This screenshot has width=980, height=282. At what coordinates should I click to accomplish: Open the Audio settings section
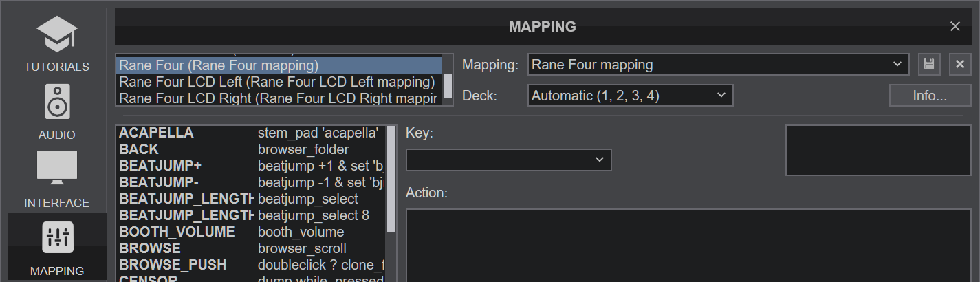(56, 112)
